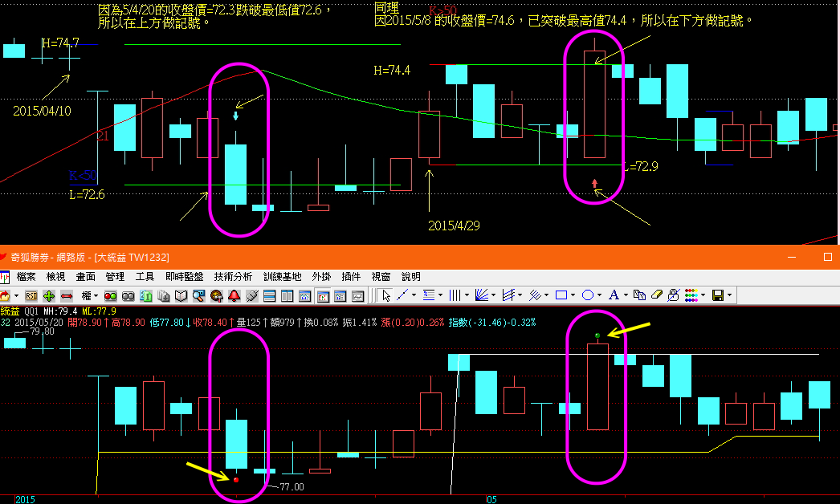
Task: Open the 工具 menu
Action: 145,277
